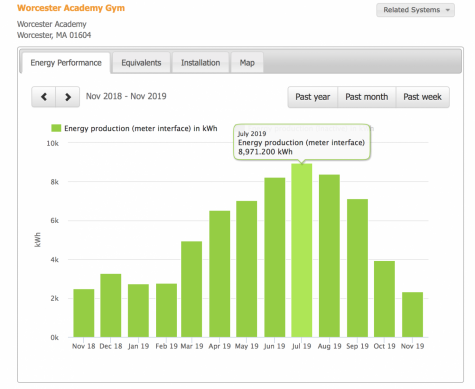This screenshot has height=389, width=475.
Task: Click the kWh axis title
Action: coord(37,240)
